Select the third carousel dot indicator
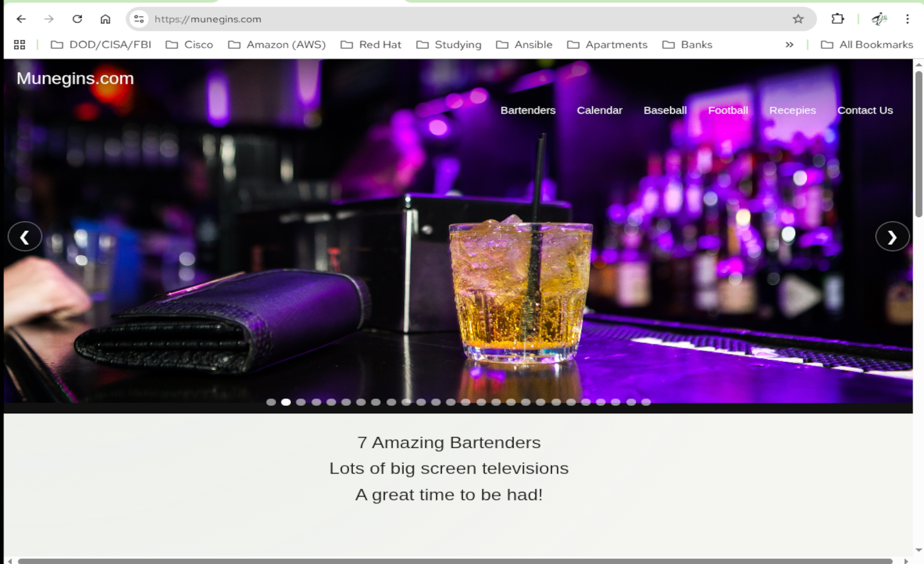Viewport: 924px width, 564px height. coord(301,402)
